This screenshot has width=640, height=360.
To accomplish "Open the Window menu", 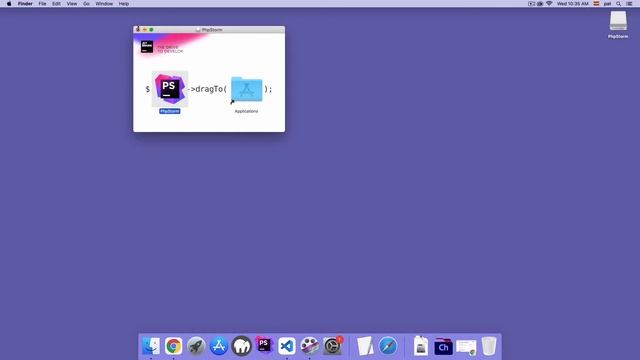I will (x=104, y=4).
